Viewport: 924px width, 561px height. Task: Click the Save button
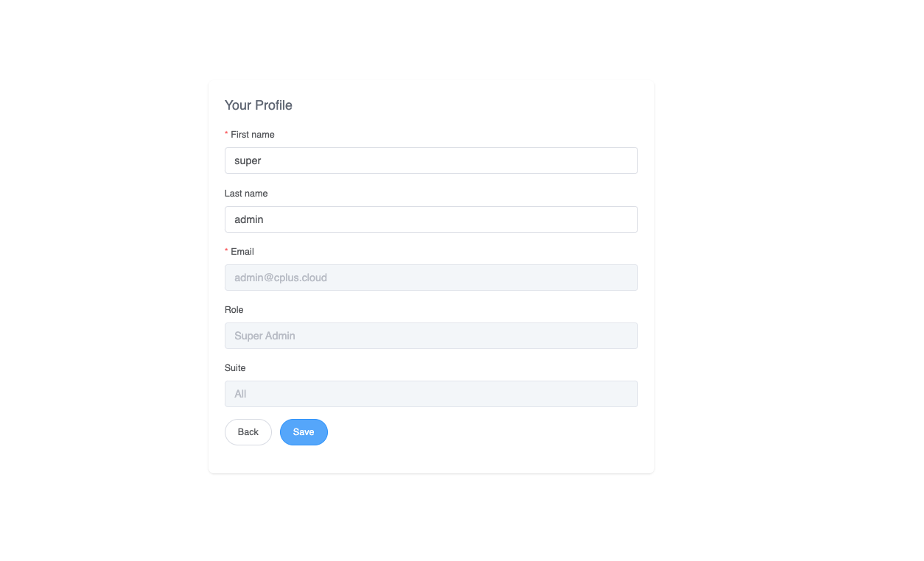tap(304, 432)
